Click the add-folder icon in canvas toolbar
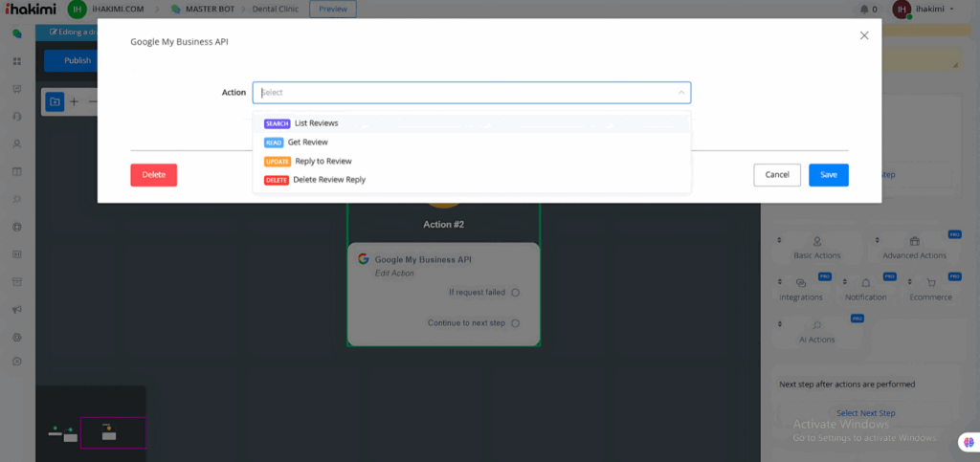 click(x=55, y=101)
